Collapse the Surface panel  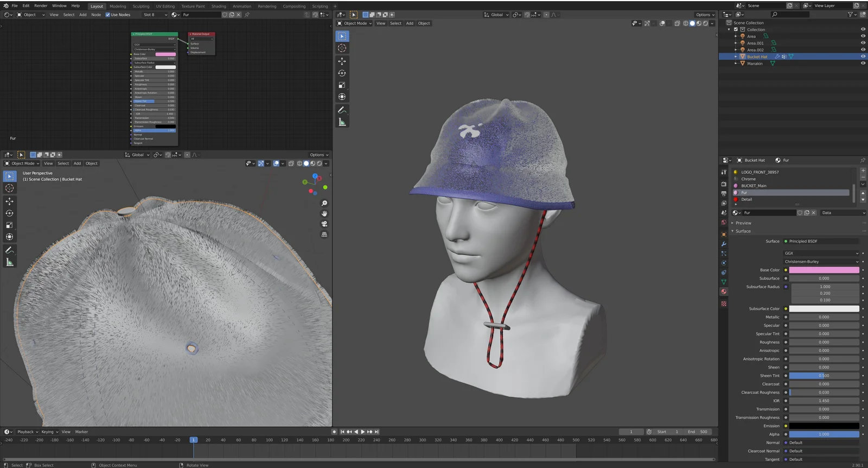pos(743,231)
